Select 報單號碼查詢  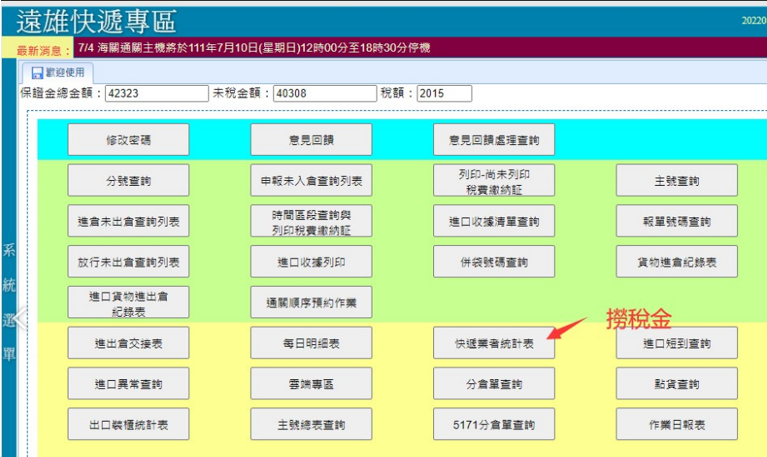point(676,221)
